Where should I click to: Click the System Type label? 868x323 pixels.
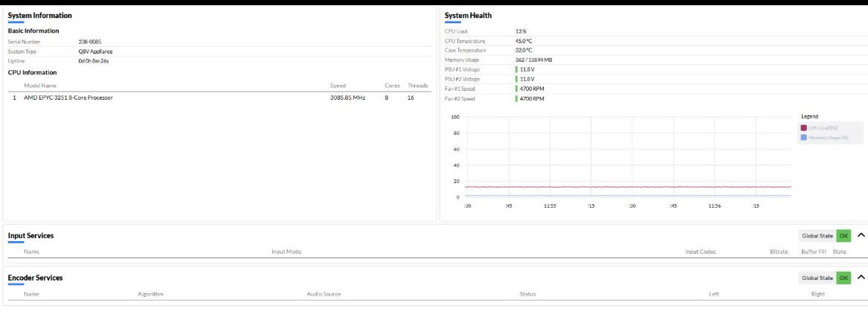click(x=22, y=51)
